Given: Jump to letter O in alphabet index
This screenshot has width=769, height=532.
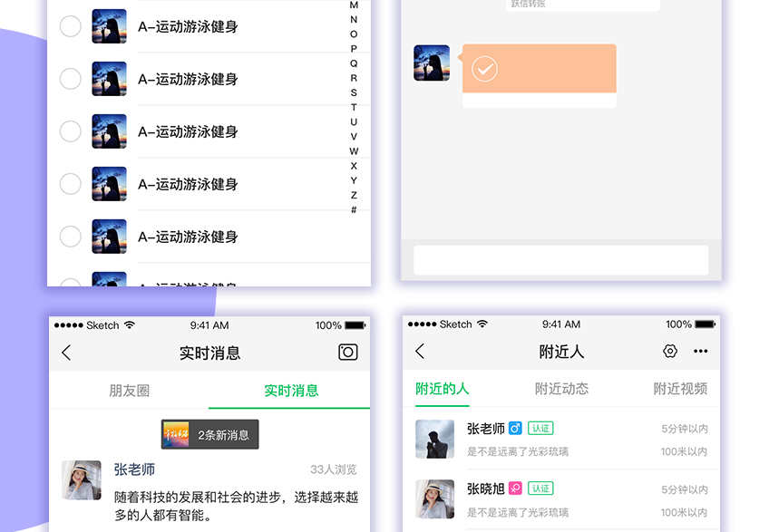Looking at the screenshot, I should 354,34.
